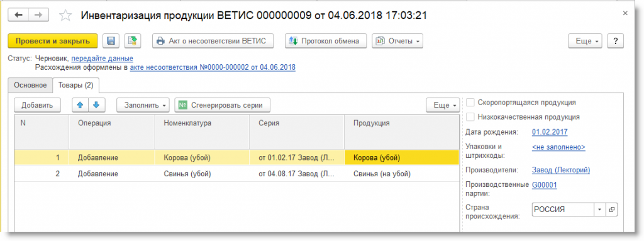Click the open icon beside РОССИЯ field

(611, 210)
